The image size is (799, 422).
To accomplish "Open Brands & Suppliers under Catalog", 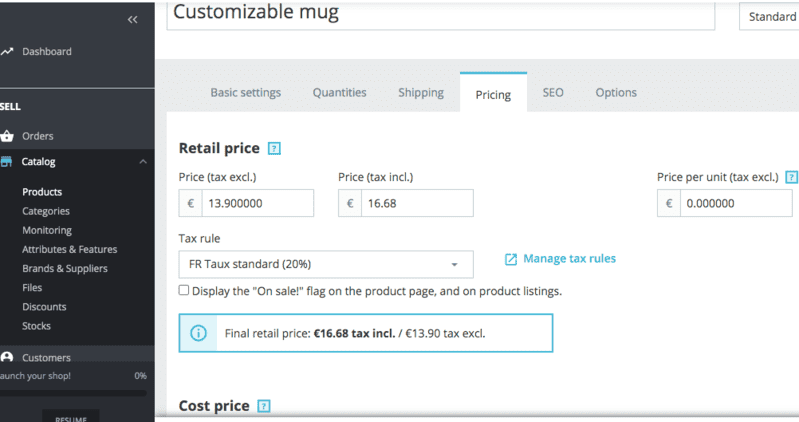I will [x=65, y=269].
